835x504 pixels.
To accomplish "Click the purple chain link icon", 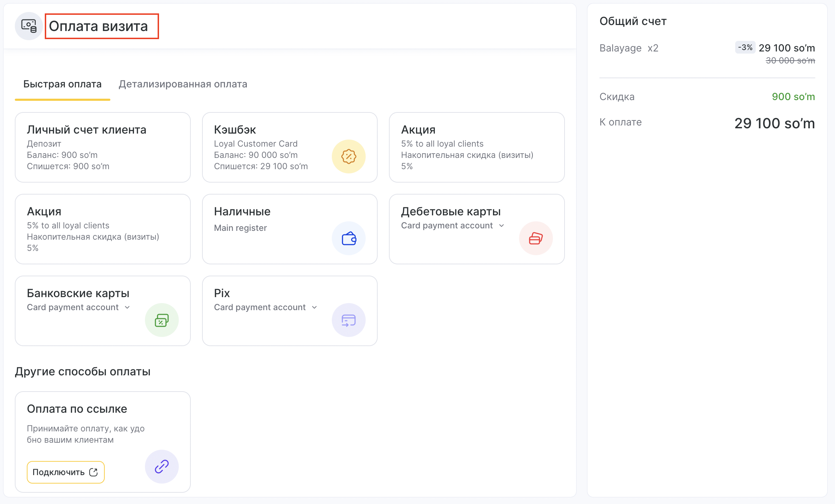I will pyautogui.click(x=161, y=466).
